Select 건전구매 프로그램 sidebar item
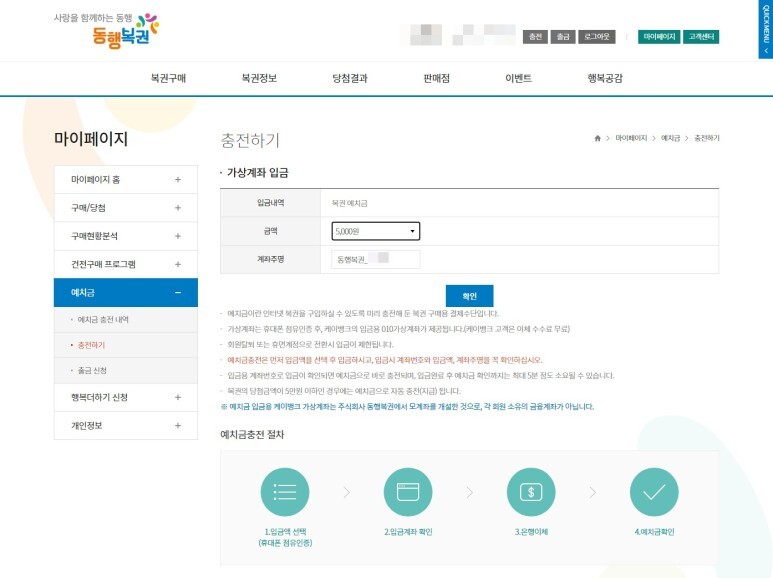 126,264
